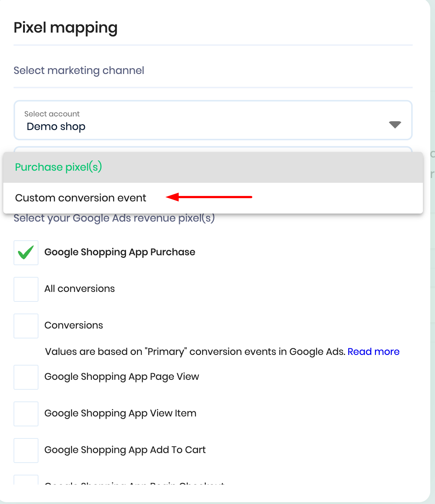Click the partially visible checkbox at the list bottom

(x=26, y=480)
